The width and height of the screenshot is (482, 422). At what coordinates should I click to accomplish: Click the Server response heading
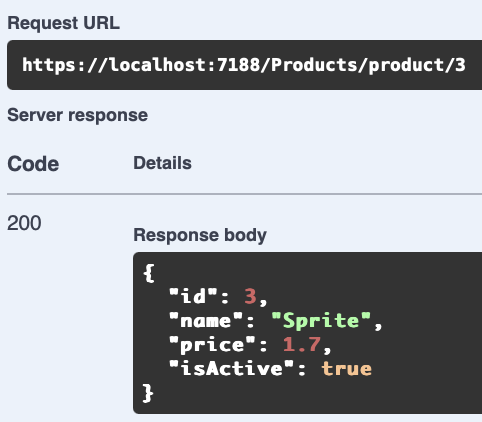[77, 115]
